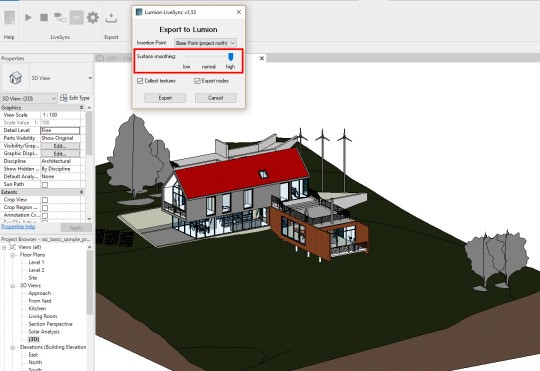Click the Views (all) icon in Project Browser
This screenshot has width=540, height=371.
click(12, 247)
